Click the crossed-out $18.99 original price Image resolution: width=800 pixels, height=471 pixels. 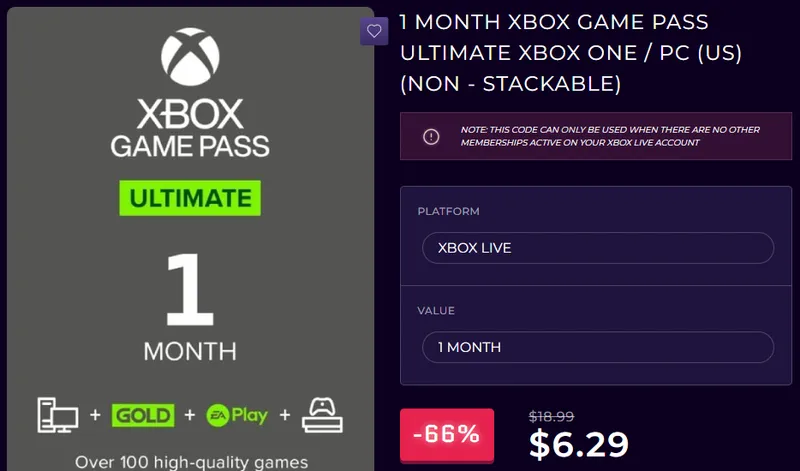point(552,416)
